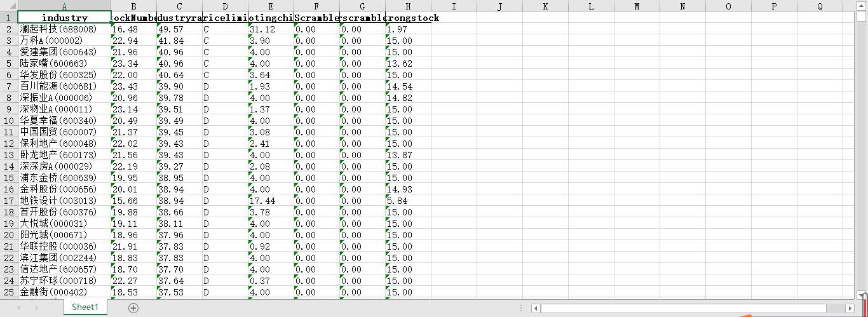Select column G header
Image resolution: width=868 pixels, height=317 pixels.
pos(362,6)
